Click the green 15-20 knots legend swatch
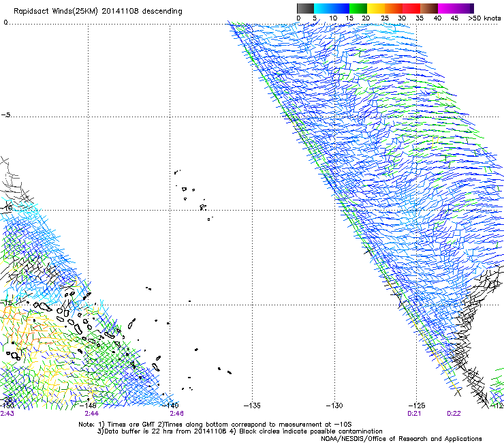 tap(358, 8)
